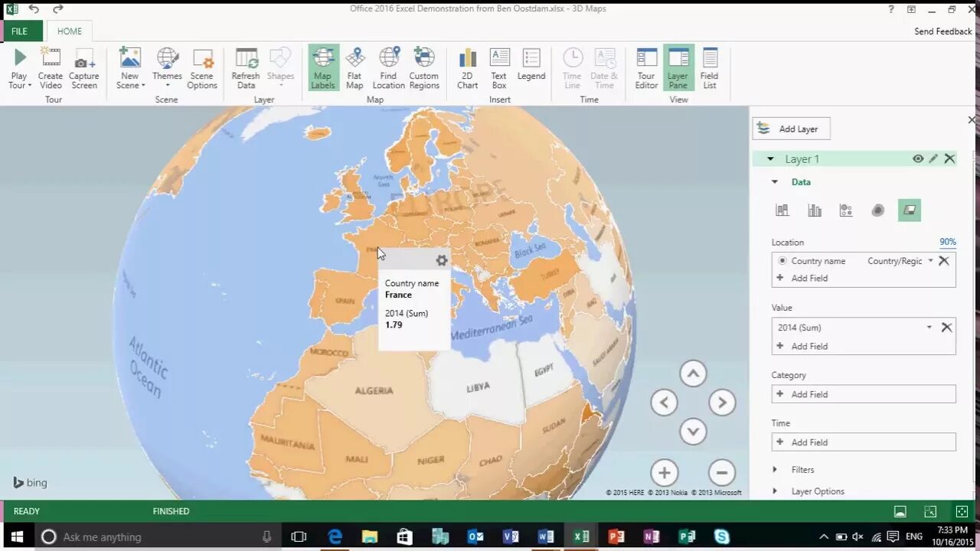Add Field under Category
980x551 pixels.
pos(864,394)
